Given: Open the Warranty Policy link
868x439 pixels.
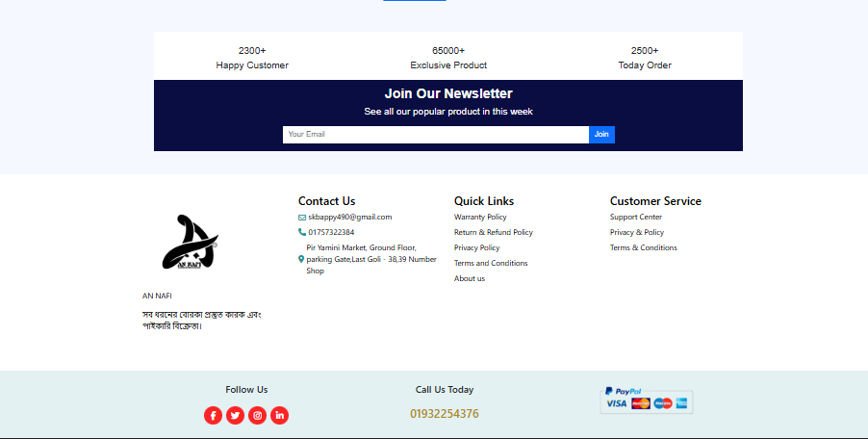Looking at the screenshot, I should 480,218.
